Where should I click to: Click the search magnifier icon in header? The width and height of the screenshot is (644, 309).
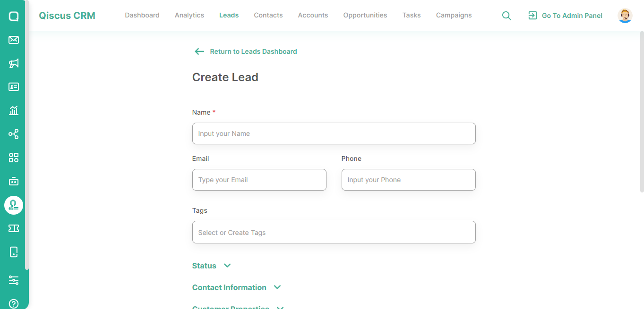[x=507, y=16]
